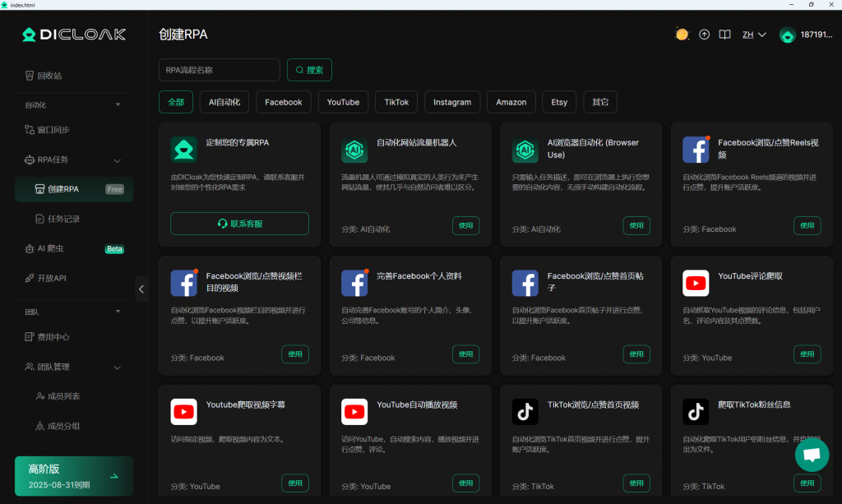
Task: Open the live chat bubble
Action: click(812, 455)
